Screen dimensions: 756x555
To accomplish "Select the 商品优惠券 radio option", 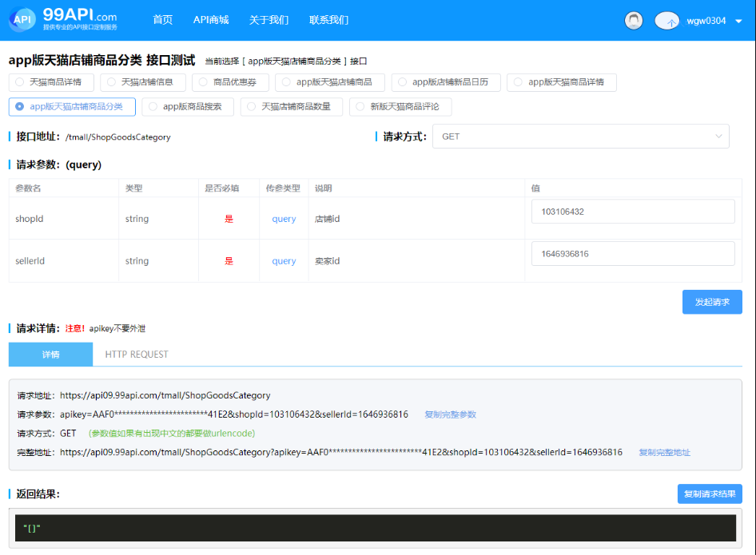I will pos(230,82).
